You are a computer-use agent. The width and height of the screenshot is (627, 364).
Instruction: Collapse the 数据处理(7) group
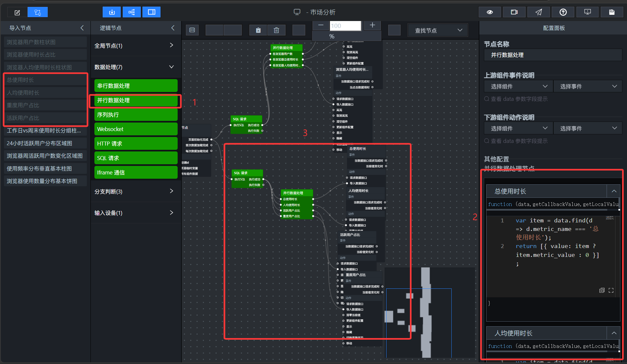[x=136, y=67]
